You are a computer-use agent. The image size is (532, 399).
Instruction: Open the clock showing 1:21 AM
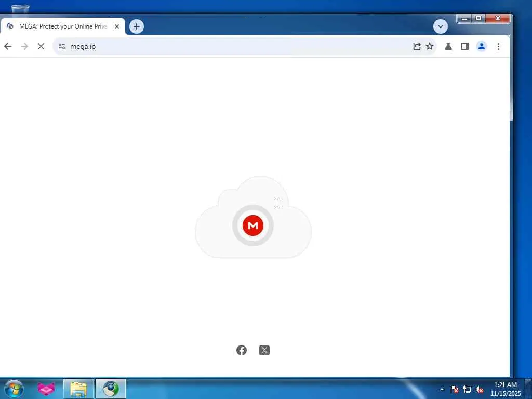point(505,389)
